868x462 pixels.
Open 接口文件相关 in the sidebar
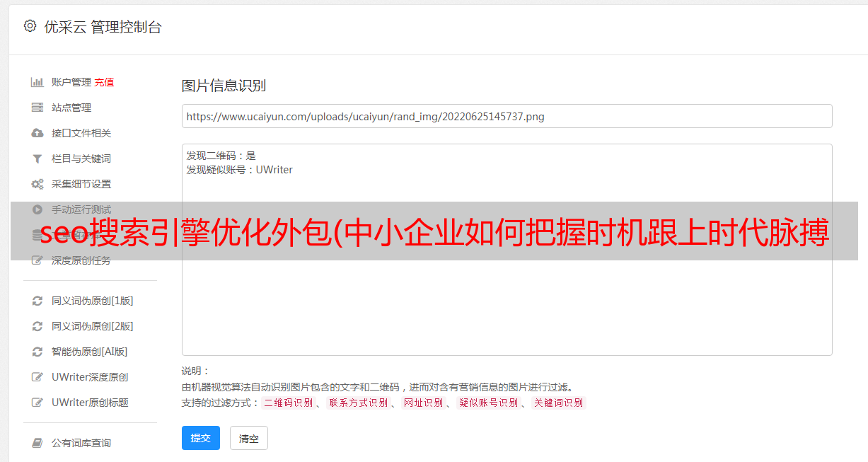(81, 133)
